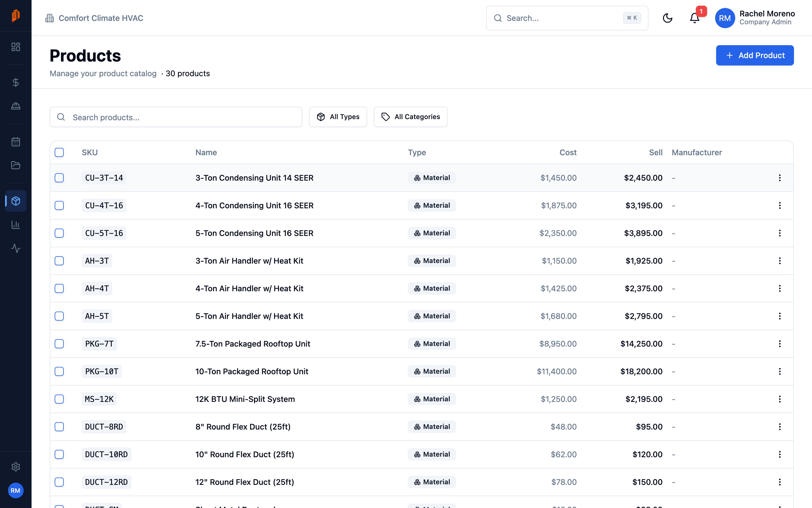Viewport: 812px width, 508px height.
Task: Open the notifications bell
Action: [x=694, y=18]
